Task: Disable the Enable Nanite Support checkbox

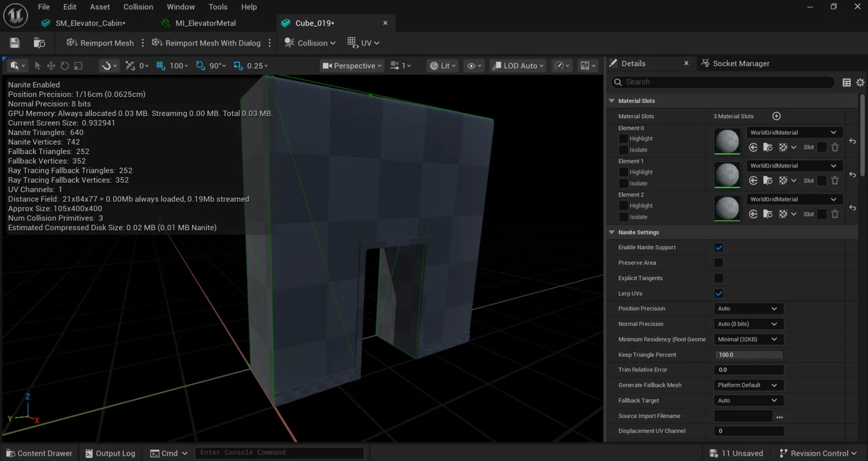Action: point(719,248)
